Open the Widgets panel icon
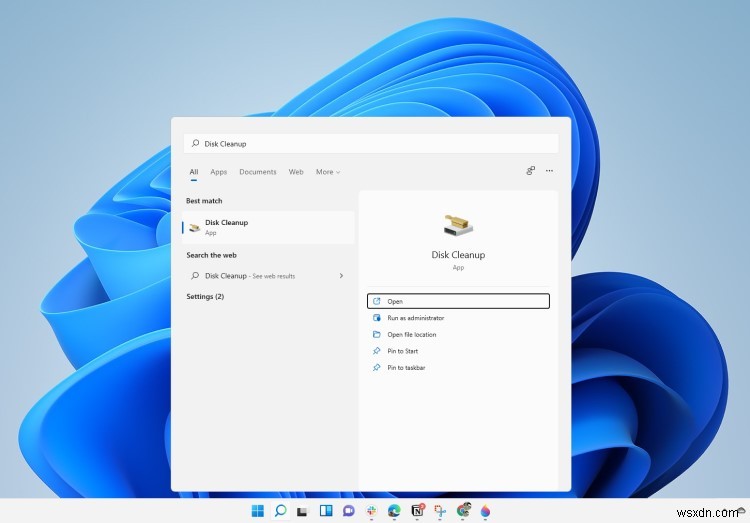The image size is (750, 523). [x=326, y=511]
